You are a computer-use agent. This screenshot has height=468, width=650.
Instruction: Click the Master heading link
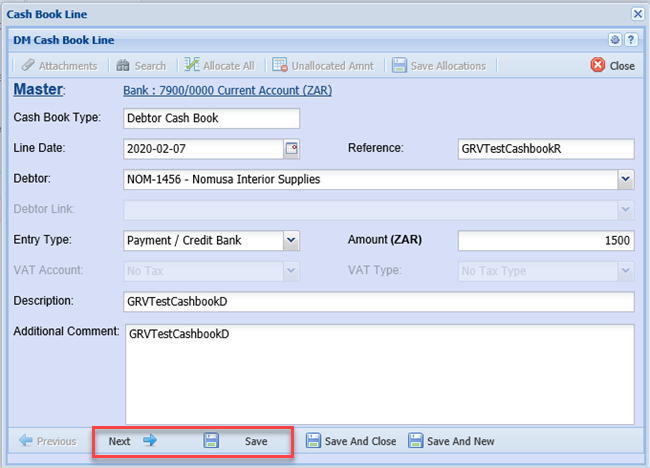click(x=38, y=90)
